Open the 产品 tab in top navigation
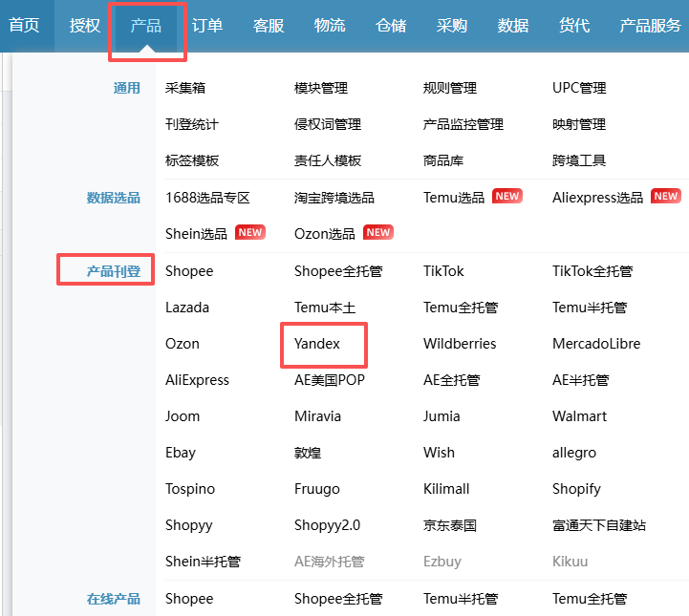The height and width of the screenshot is (616, 689). [x=146, y=26]
